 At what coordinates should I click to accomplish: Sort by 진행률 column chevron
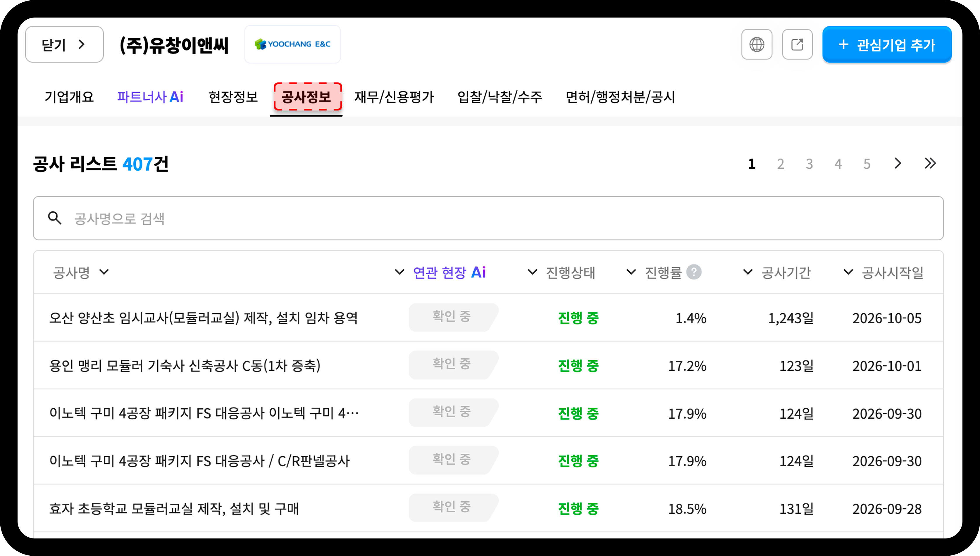631,272
